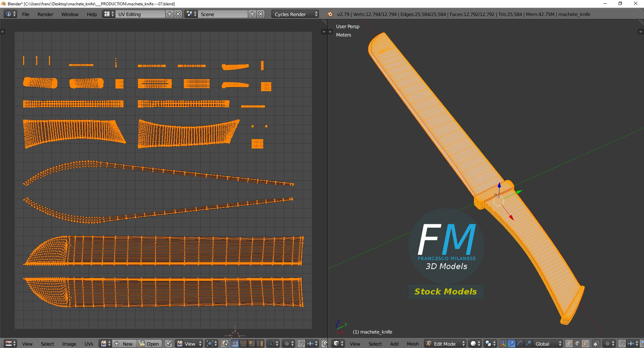Toggle snapping in the UV editor
The width and height of the screenshot is (644, 348).
301,344
